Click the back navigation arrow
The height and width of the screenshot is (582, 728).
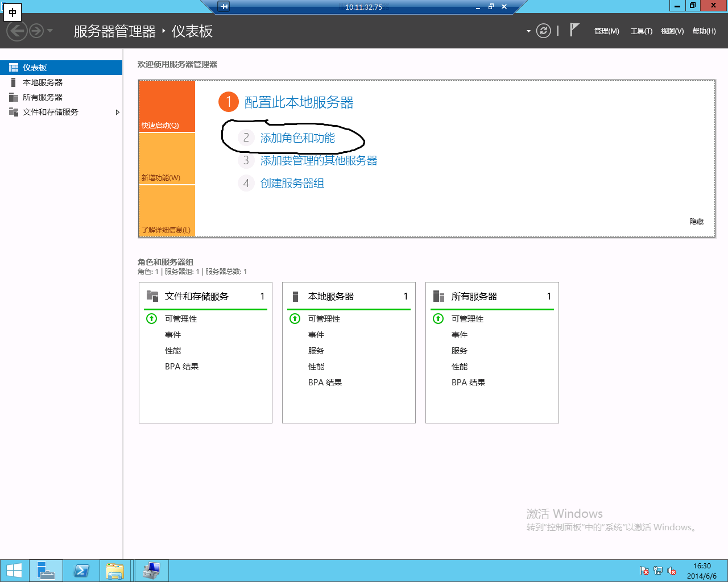[x=17, y=31]
